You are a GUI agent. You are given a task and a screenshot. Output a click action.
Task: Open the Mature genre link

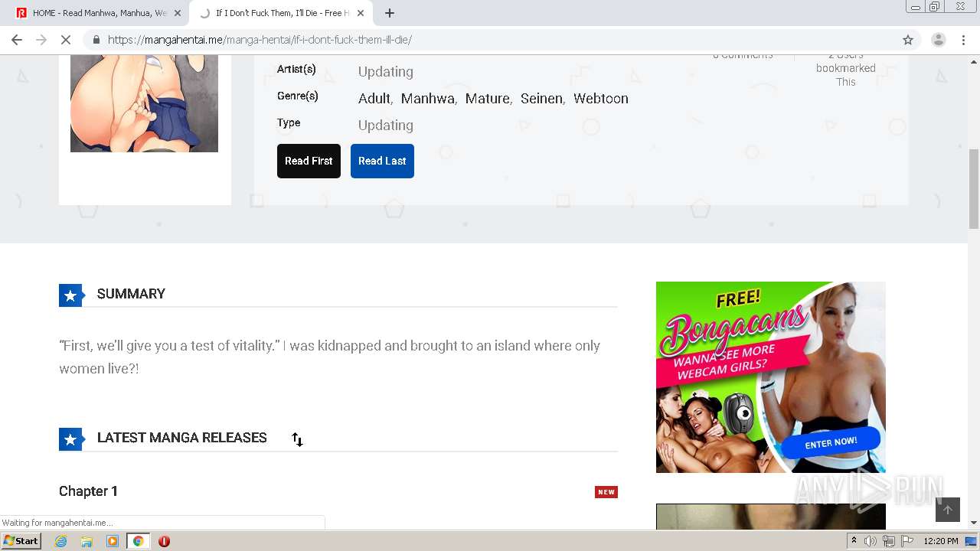(488, 99)
